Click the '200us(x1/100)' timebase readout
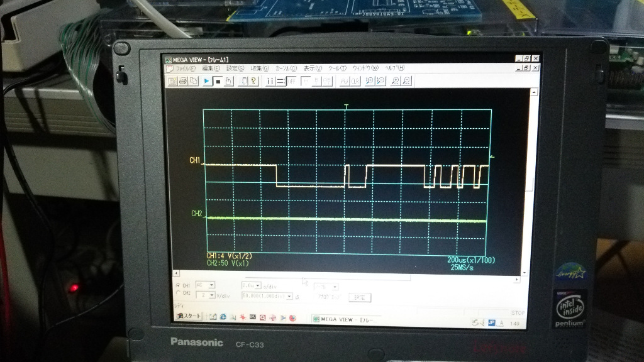This screenshot has height=362, width=644. (x=471, y=260)
